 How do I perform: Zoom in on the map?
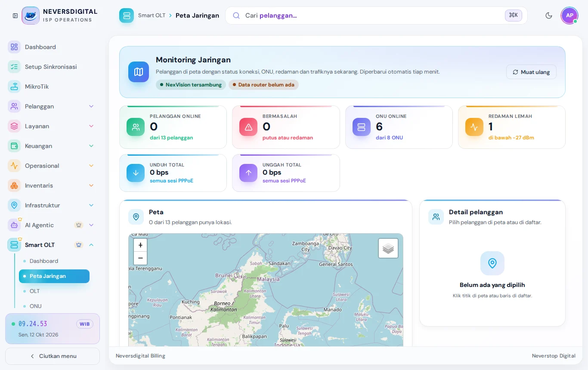pos(140,245)
